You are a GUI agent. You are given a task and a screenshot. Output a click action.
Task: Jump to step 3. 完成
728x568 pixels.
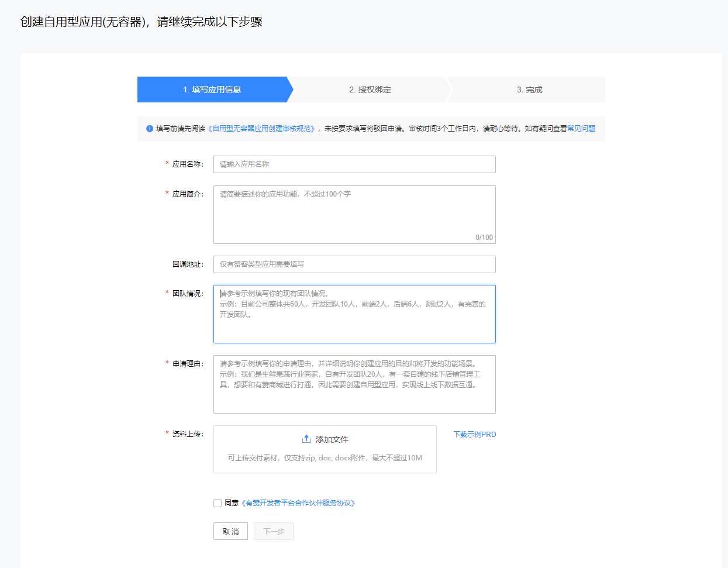(x=529, y=89)
